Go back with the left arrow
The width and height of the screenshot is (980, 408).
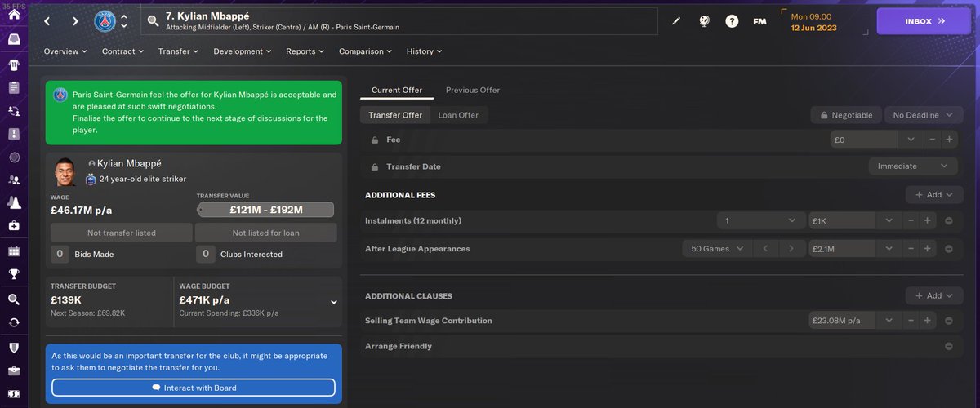click(x=47, y=21)
